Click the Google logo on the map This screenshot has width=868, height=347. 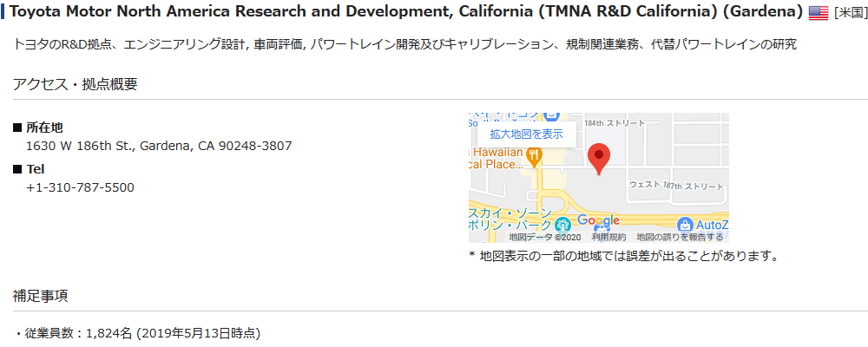point(598,221)
